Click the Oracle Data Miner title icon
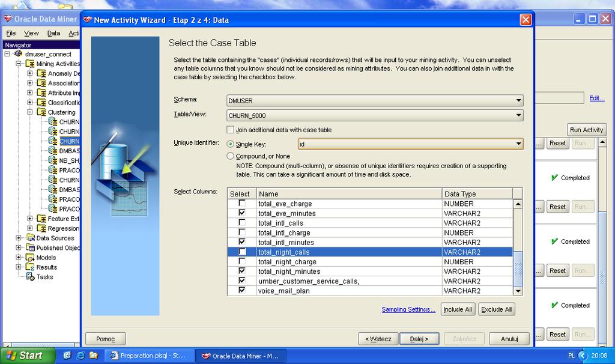Viewport: 615px width, 364px height. pyautogui.click(x=8, y=19)
